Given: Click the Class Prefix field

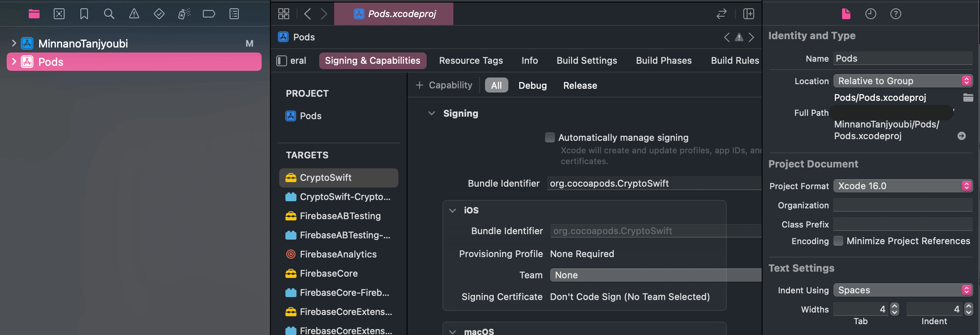Looking at the screenshot, I should coord(903,224).
